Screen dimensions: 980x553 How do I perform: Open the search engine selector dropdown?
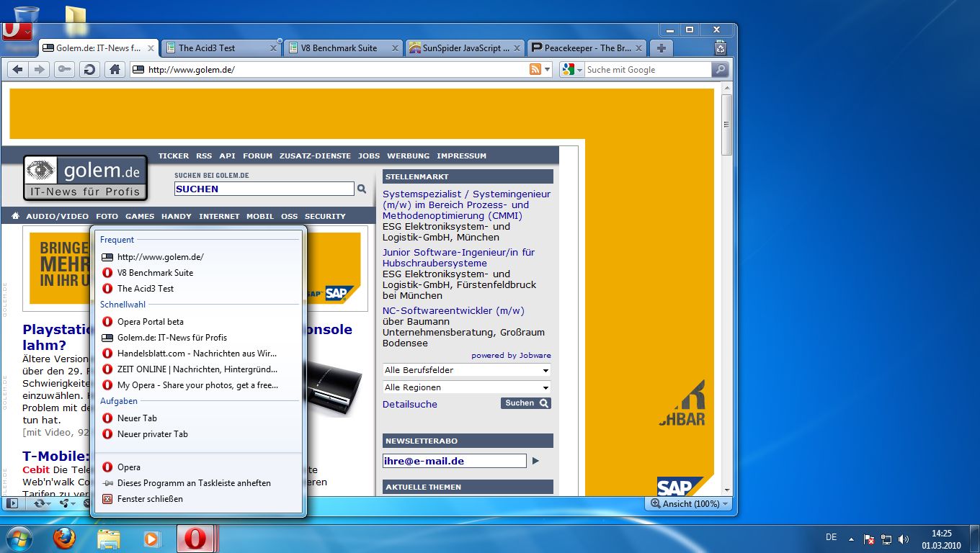click(571, 69)
